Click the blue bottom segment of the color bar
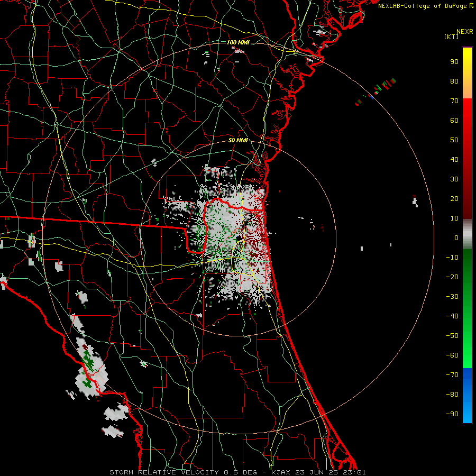The width and height of the screenshot is (476, 476). [467, 396]
